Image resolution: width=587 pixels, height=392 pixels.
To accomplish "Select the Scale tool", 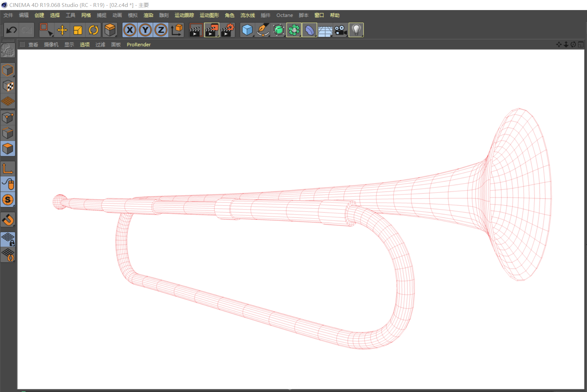I will point(78,30).
